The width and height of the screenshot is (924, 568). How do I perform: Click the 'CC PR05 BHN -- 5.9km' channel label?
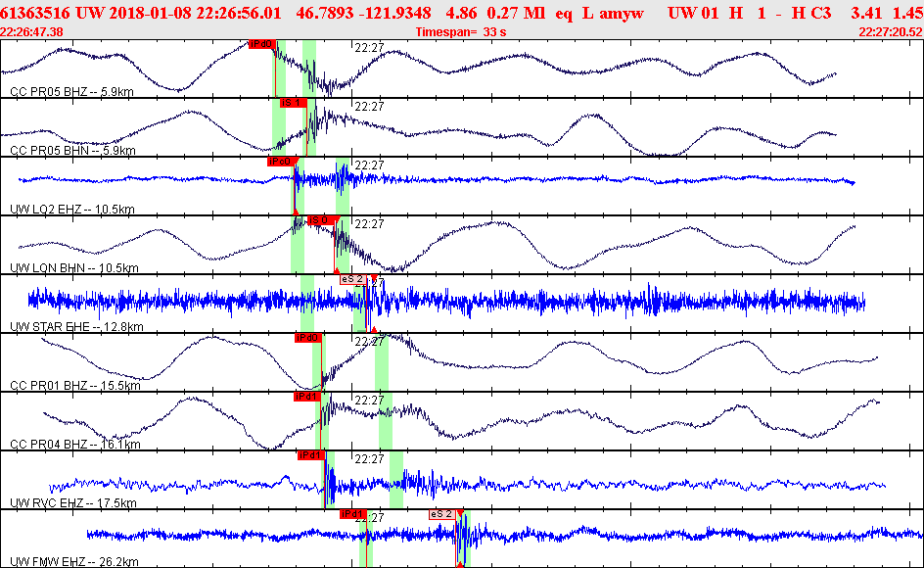(x=72, y=151)
